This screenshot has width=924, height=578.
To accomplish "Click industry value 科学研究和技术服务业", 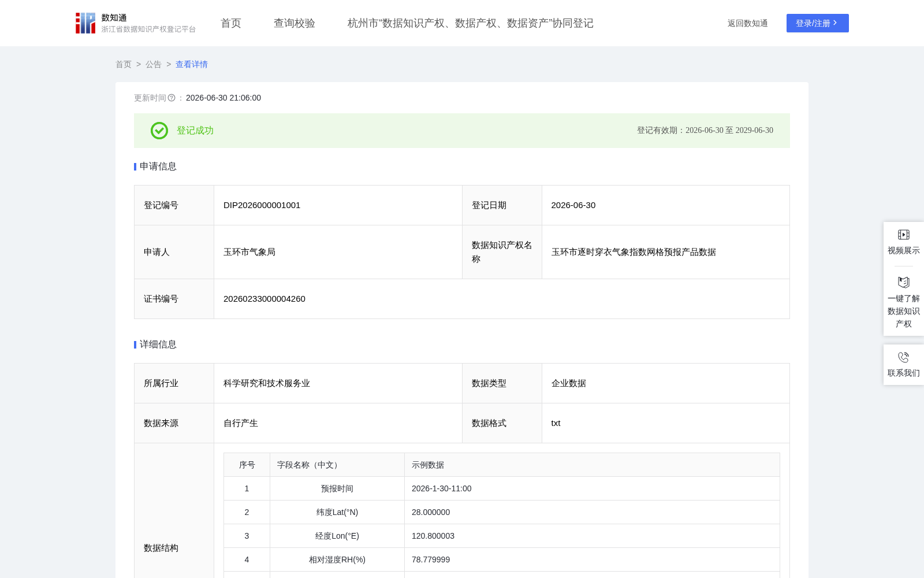I will [x=267, y=383].
